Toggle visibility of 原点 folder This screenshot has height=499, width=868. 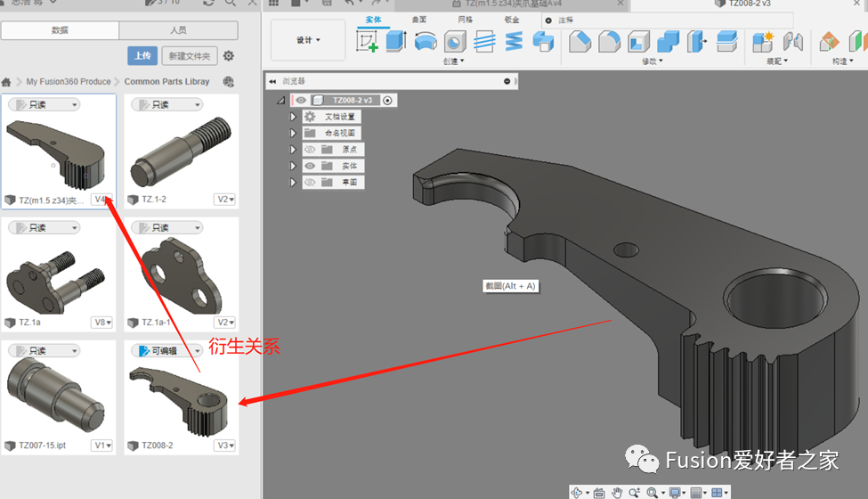coord(311,150)
